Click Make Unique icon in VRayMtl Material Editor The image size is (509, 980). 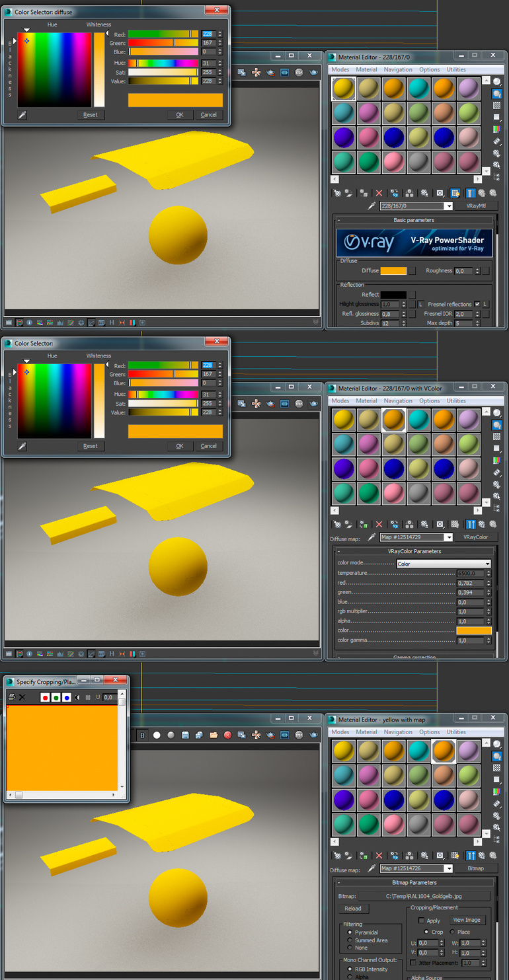click(x=410, y=194)
